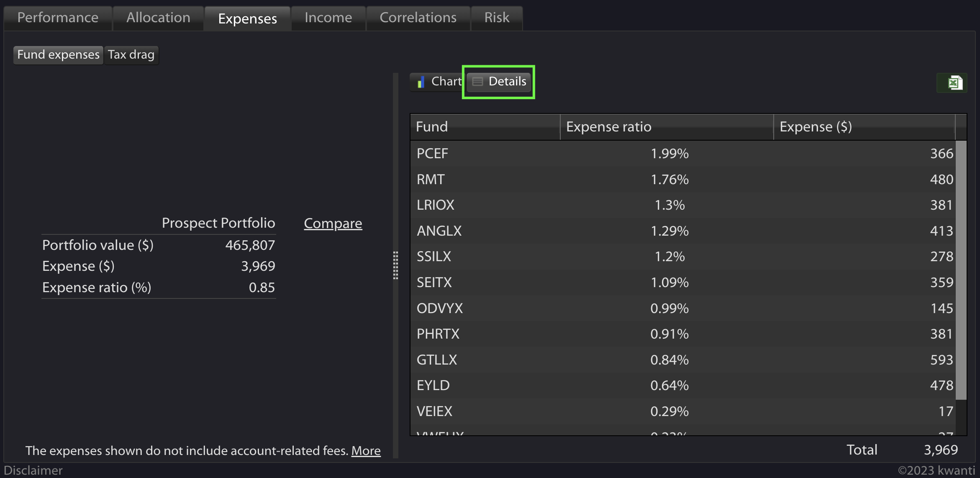Sort table by Fund column
The image size is (980, 478).
[x=431, y=126]
